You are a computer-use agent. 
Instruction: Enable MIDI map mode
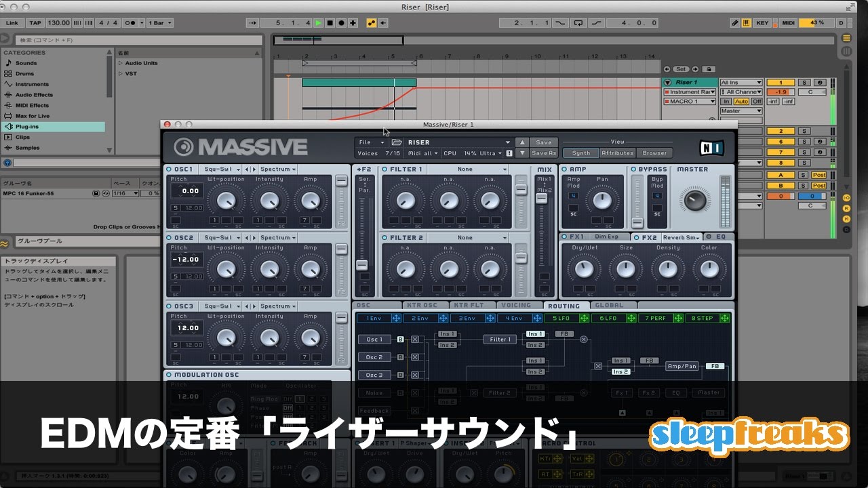tap(788, 23)
